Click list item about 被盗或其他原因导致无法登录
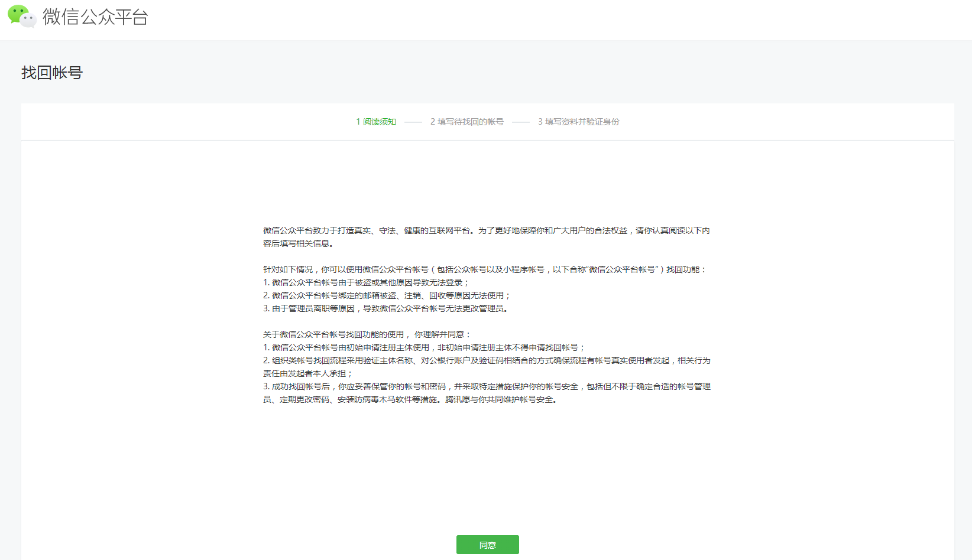972x560 pixels. [366, 282]
